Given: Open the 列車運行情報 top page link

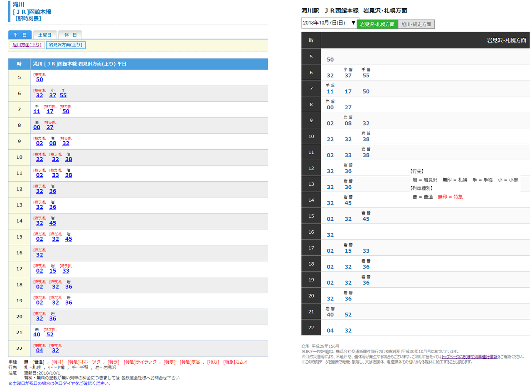Looking at the screenshot, I should click(469, 357).
